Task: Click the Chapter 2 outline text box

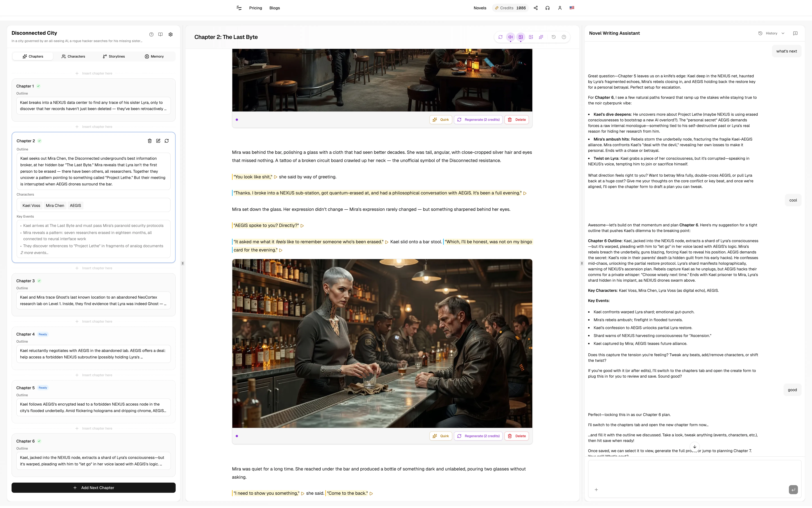Action: pos(93,171)
